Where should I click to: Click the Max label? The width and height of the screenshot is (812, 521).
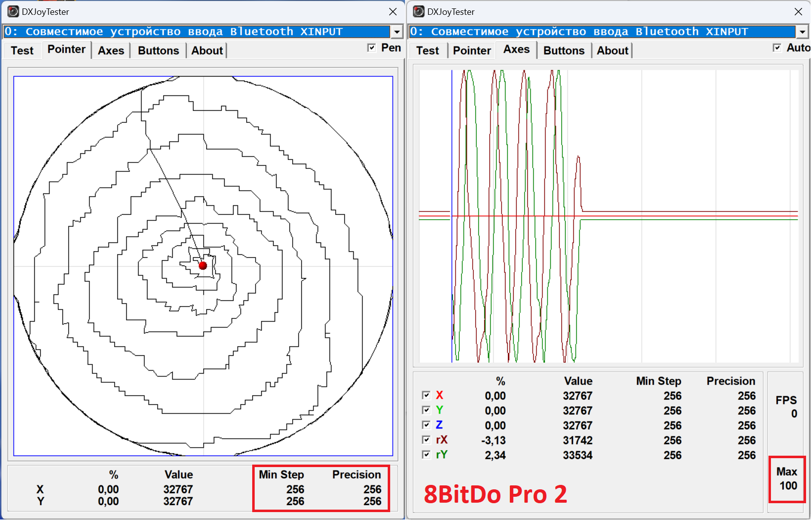[x=787, y=472]
